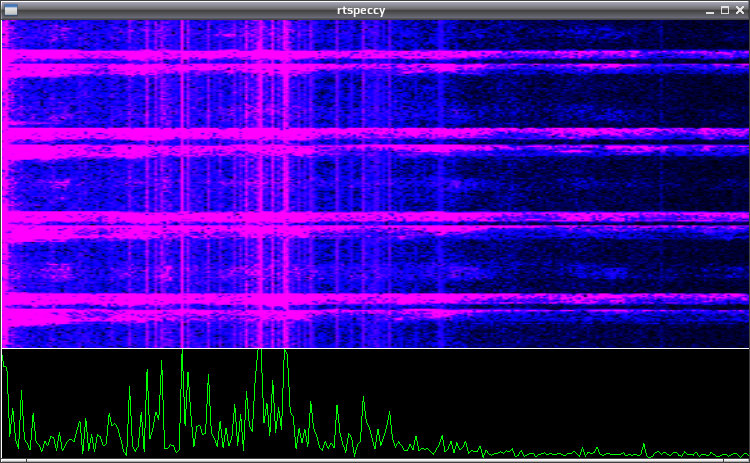
Task: Open the rtspeccy window menu icon
Action: [x=11, y=10]
